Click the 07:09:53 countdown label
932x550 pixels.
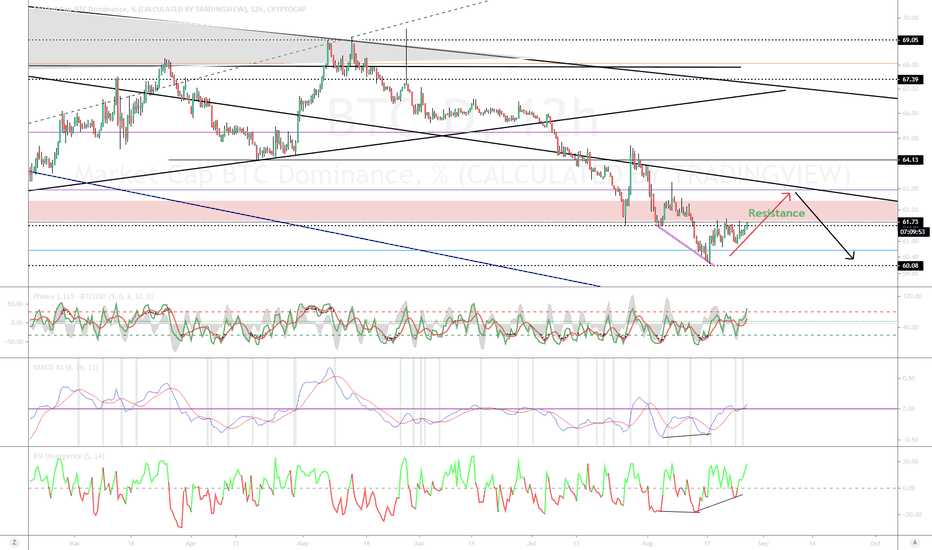912,232
